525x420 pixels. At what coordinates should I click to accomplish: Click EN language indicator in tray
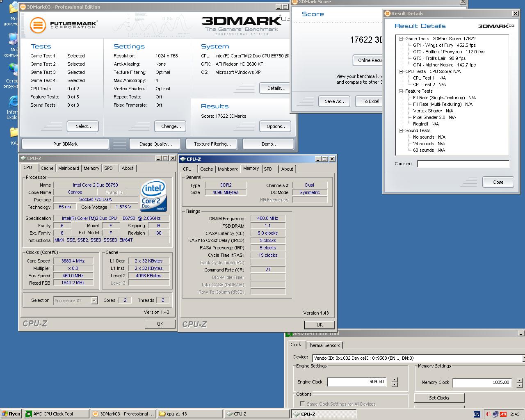coord(477,414)
